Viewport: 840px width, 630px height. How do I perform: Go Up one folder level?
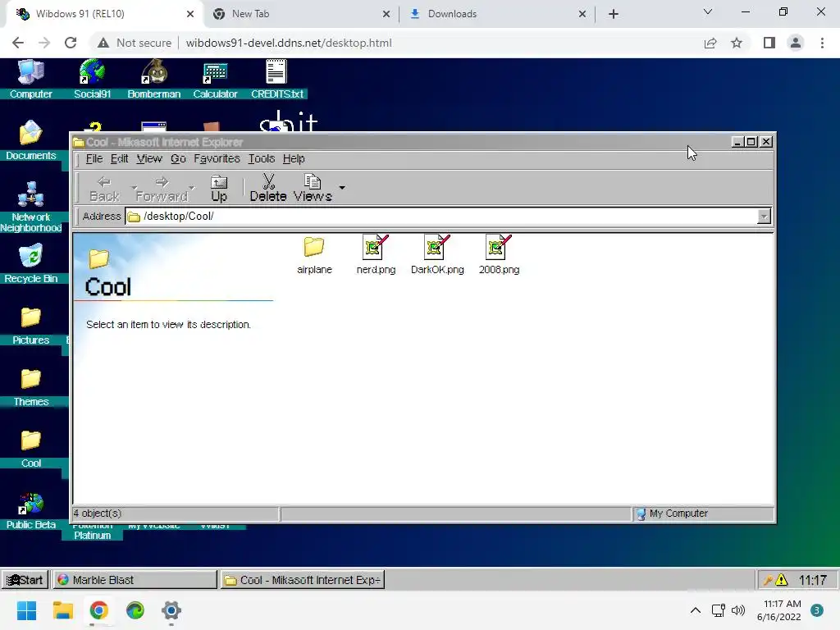click(x=218, y=189)
